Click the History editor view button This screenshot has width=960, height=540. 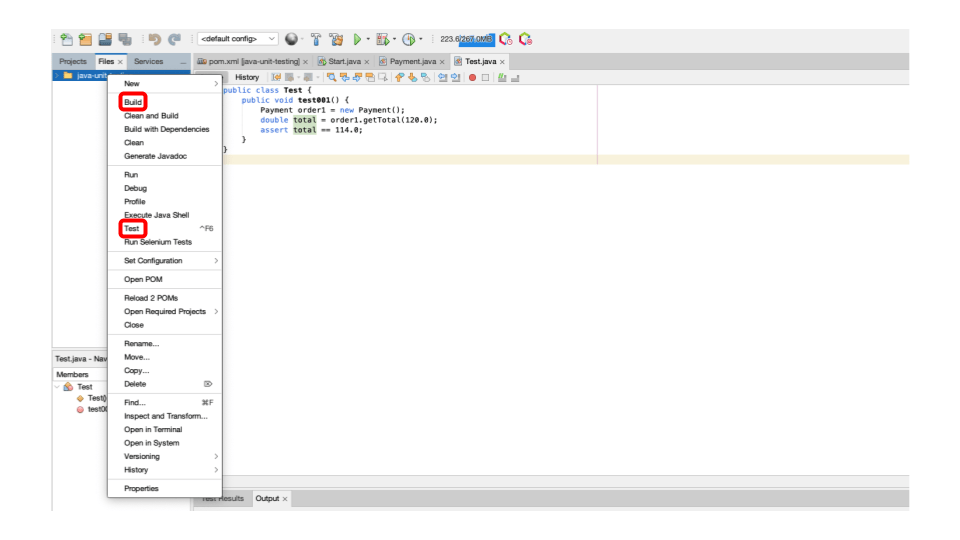pyautogui.click(x=246, y=77)
